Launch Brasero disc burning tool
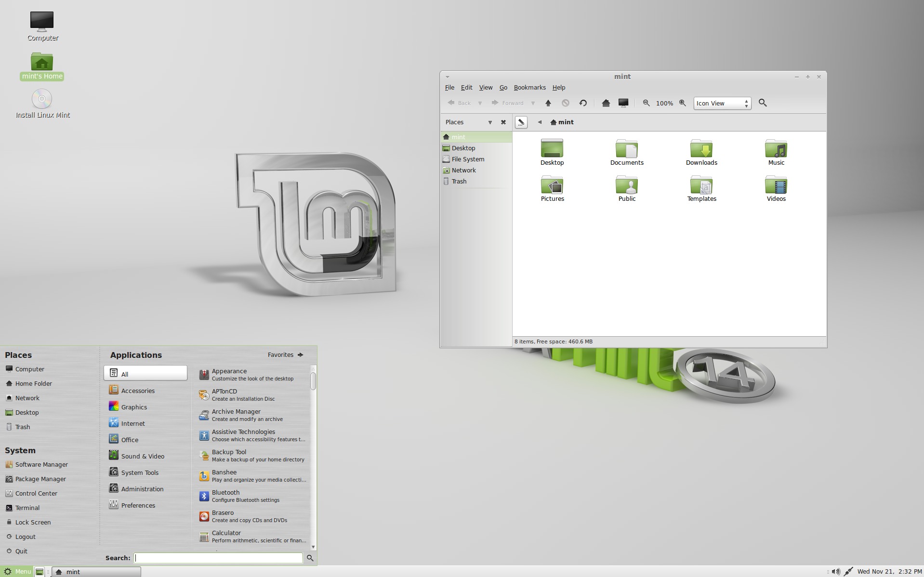The width and height of the screenshot is (924, 577). 223,515
